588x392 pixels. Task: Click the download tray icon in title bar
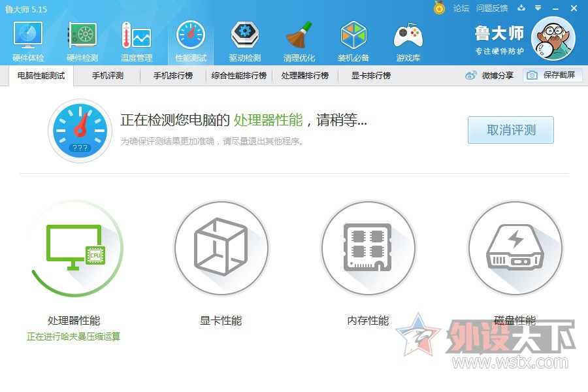pos(521,8)
